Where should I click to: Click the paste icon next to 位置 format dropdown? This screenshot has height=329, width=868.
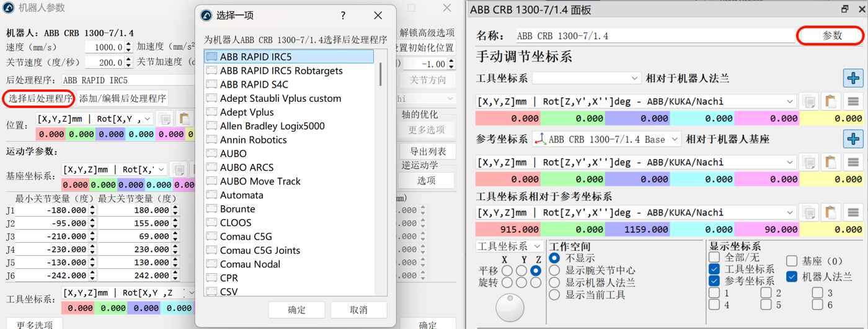point(184,119)
